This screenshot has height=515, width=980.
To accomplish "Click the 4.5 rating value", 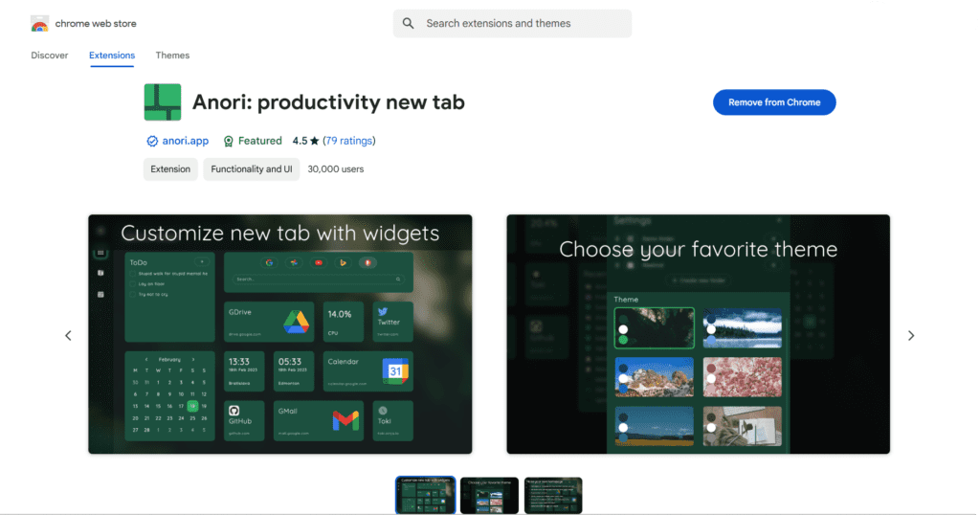I will pos(300,141).
